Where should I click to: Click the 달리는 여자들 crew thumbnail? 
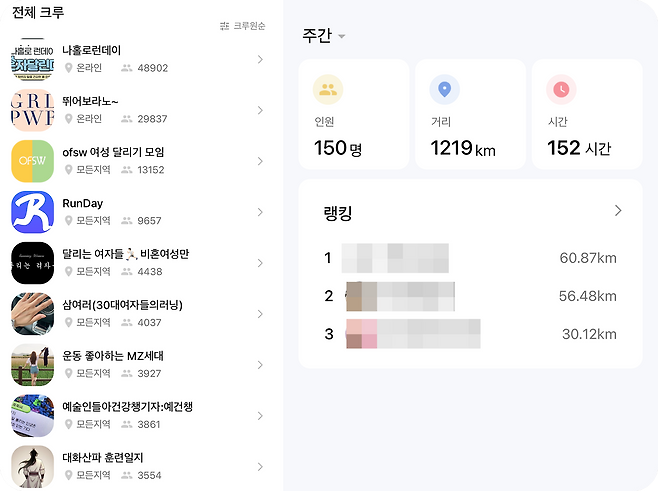point(32,262)
